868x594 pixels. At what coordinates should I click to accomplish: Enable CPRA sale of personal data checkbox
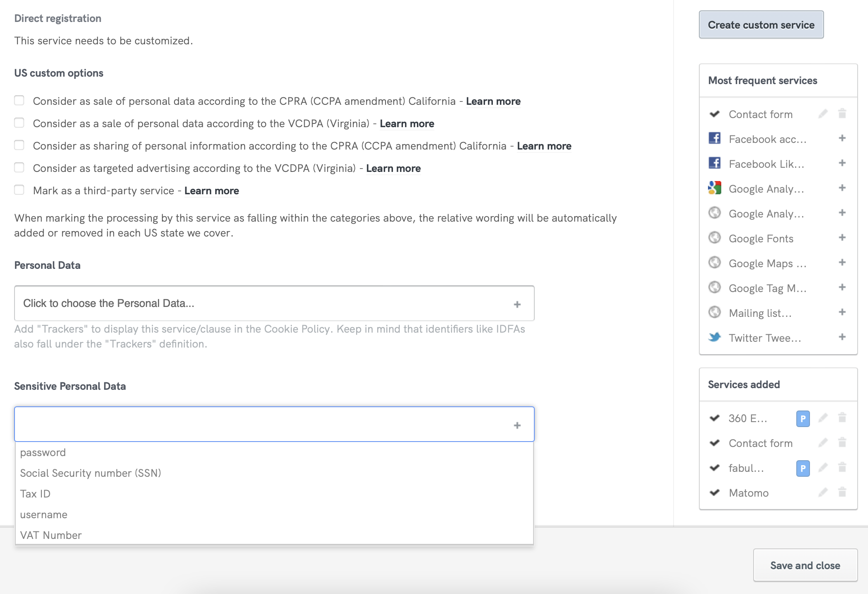point(19,101)
